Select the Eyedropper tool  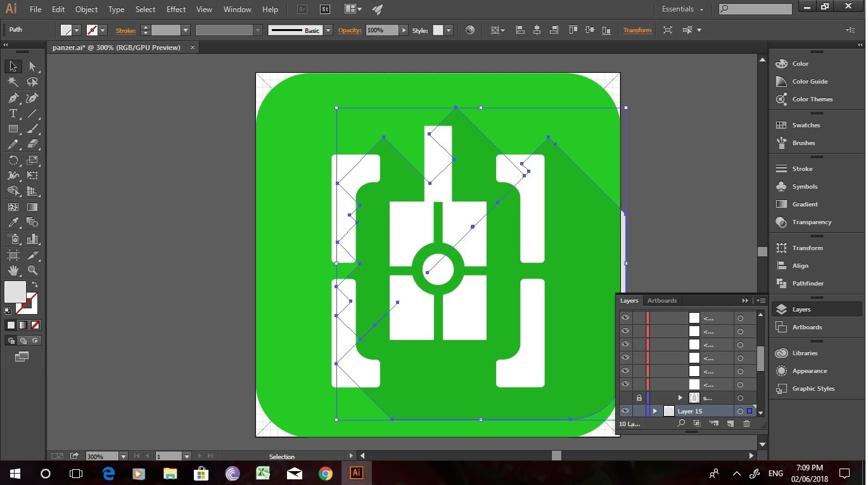[x=13, y=223]
